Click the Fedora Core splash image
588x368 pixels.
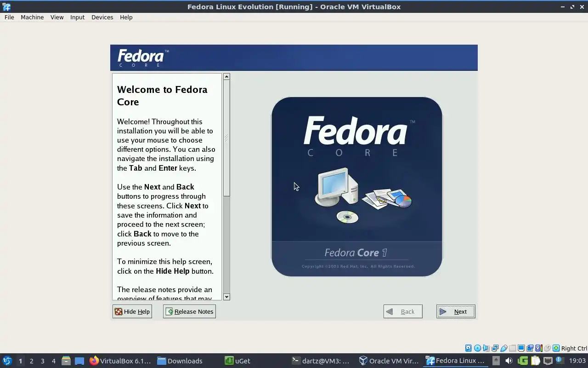pyautogui.click(x=356, y=187)
